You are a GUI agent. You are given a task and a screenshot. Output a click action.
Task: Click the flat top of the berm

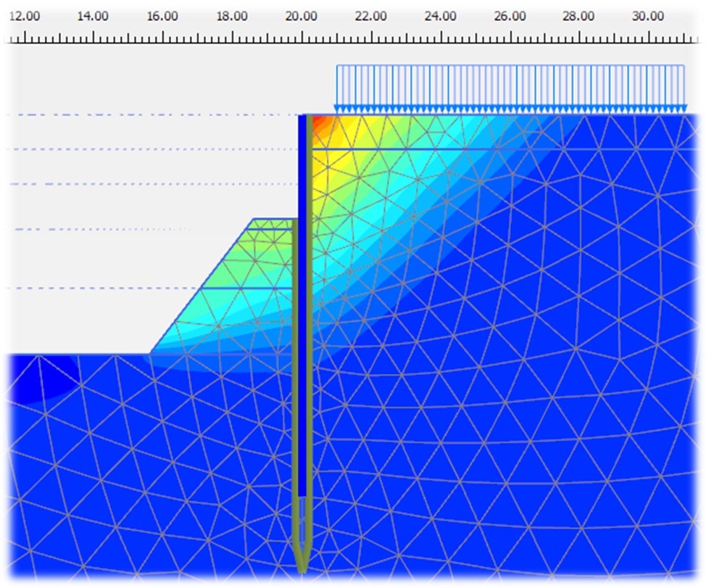point(274,219)
